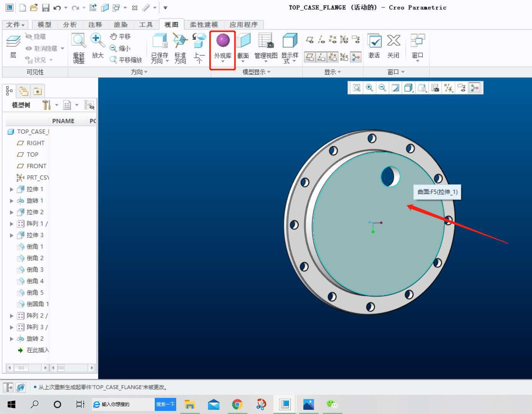Open the quick access customize dropdown arrow
Screen dimensions: 532x414
click(165, 7)
